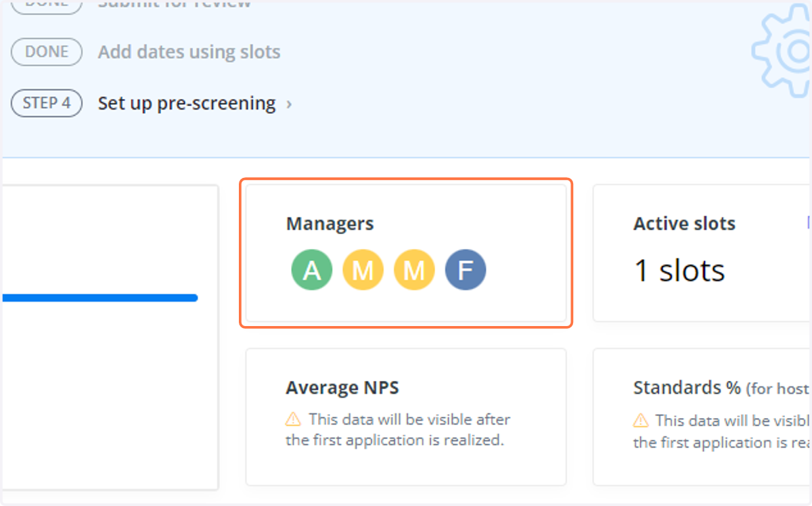This screenshot has width=812, height=506.
Task: Click the Add dates using slots step
Action: (189, 52)
